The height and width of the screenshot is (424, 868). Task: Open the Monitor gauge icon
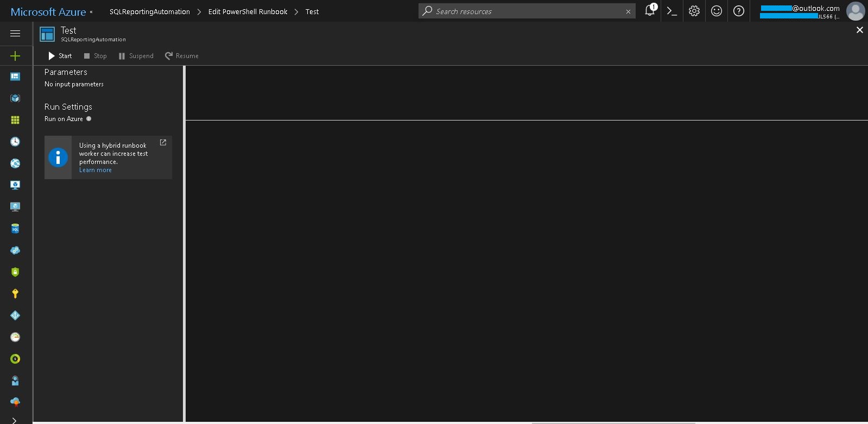(15, 337)
